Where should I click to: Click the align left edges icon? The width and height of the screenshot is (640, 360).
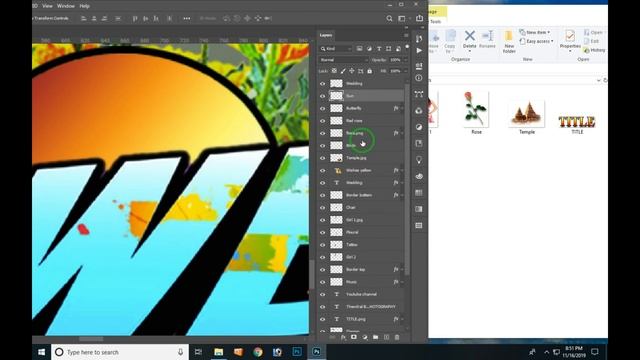(84, 18)
